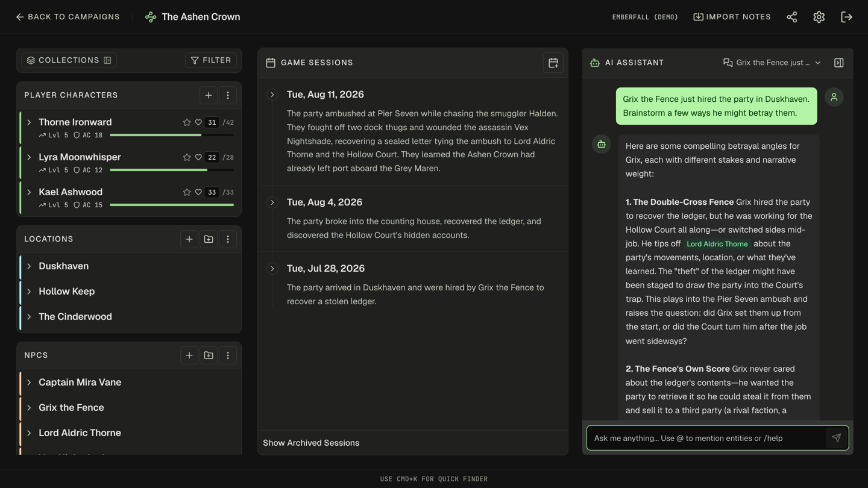Add a new location

(x=189, y=239)
